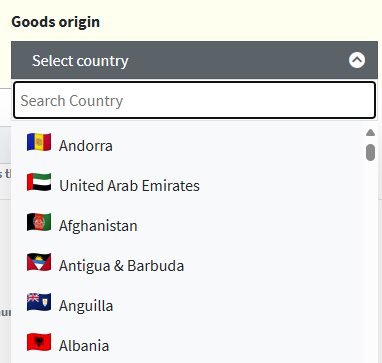Click the country list scrollbar thumb
The height and width of the screenshot is (363, 382).
tap(370, 152)
